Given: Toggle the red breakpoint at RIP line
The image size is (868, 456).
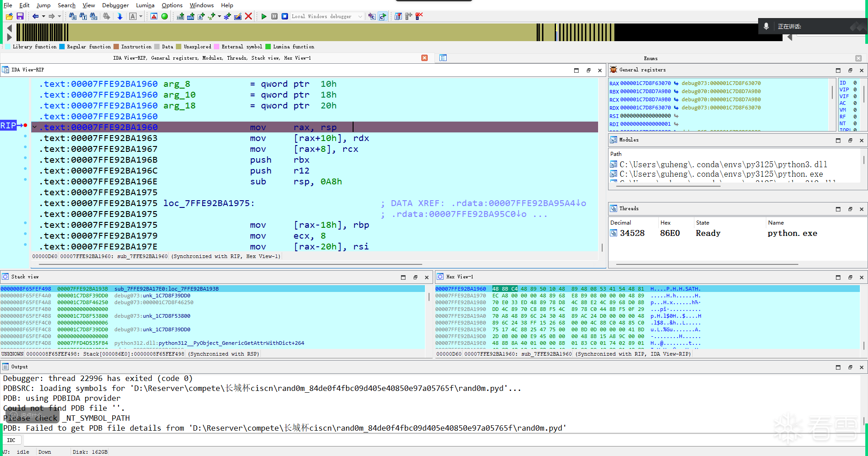Looking at the screenshot, I should pyautogui.click(x=25, y=126).
